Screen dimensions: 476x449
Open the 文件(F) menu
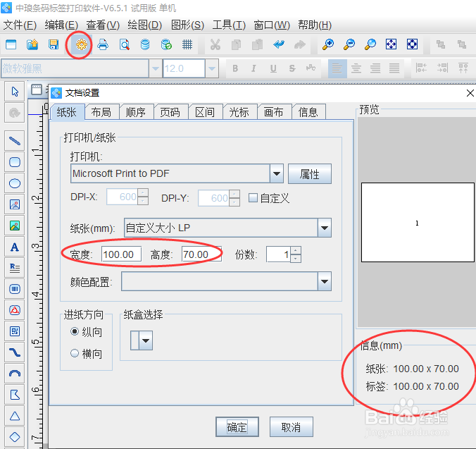20,25
